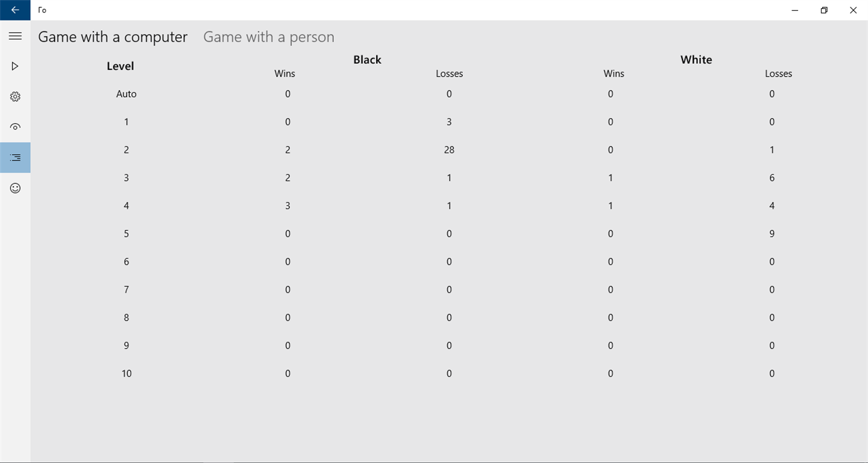The width and height of the screenshot is (868, 463).
Task: Switch to Game with a person tab
Action: click(268, 37)
